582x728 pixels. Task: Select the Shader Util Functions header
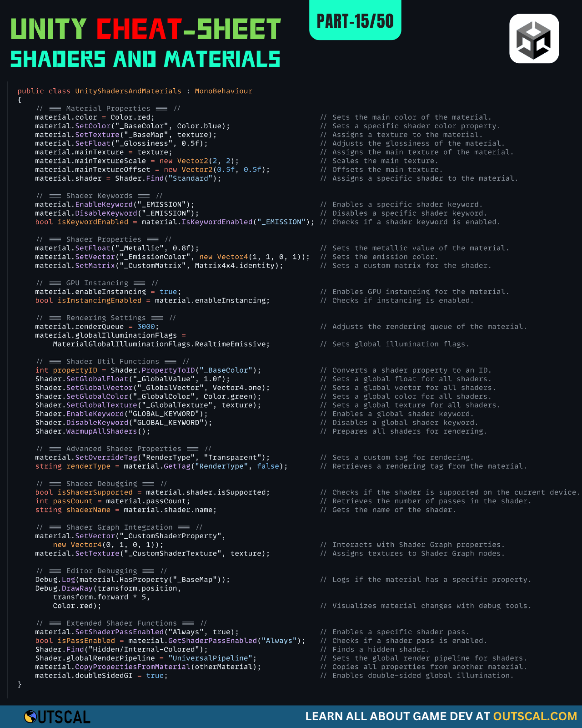[x=112, y=362]
